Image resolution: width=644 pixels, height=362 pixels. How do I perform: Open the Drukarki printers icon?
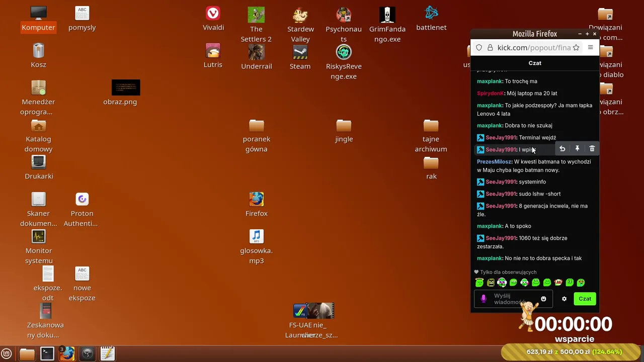coord(39,167)
